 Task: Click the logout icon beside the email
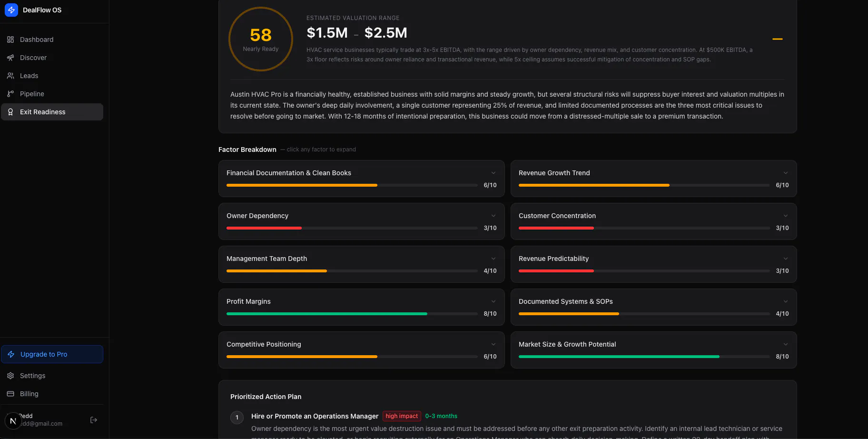click(94, 420)
